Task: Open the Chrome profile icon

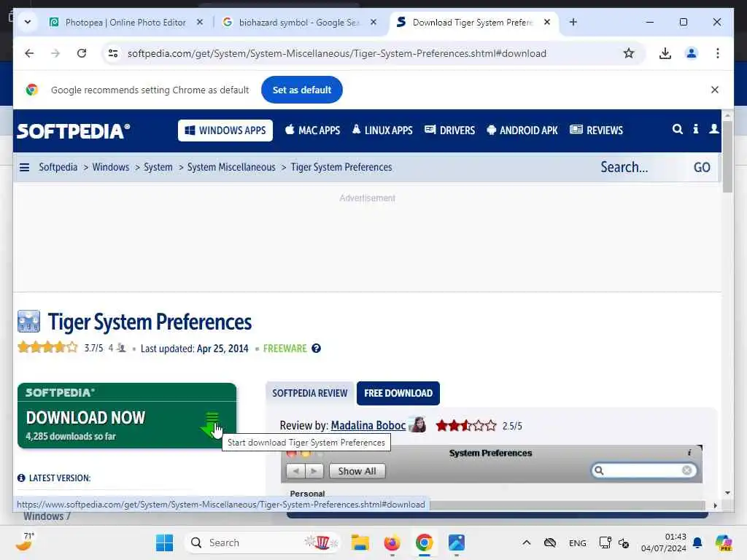Action: (x=692, y=53)
